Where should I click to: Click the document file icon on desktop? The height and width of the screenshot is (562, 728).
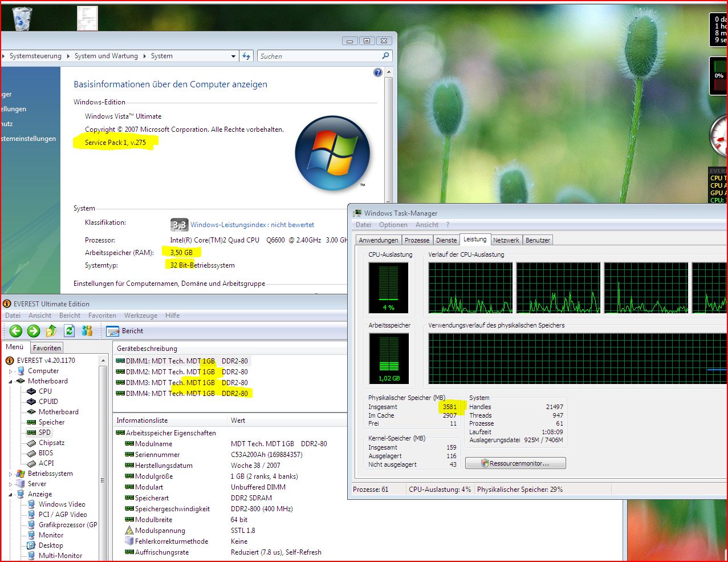tap(87, 18)
